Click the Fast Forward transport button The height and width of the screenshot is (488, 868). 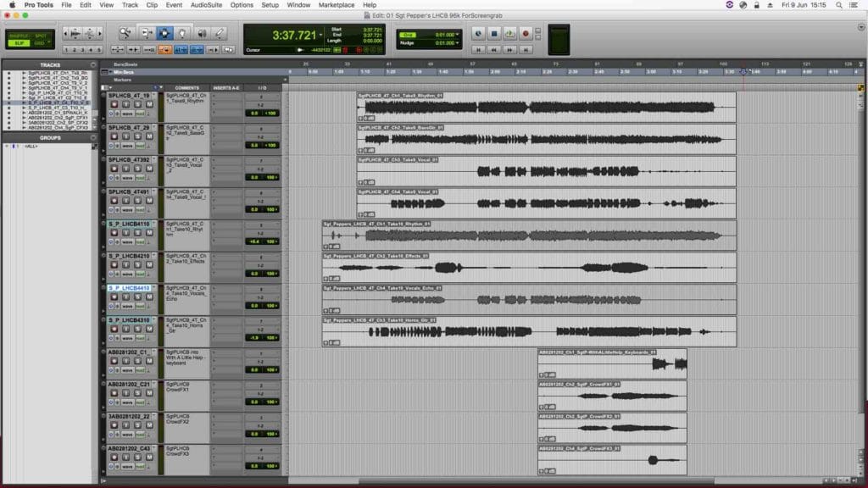509,50
